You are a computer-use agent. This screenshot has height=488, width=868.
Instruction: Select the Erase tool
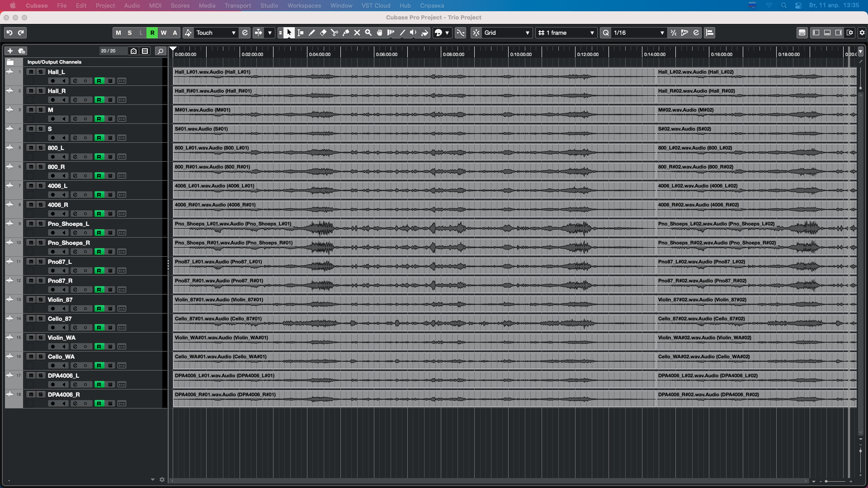[x=323, y=33]
